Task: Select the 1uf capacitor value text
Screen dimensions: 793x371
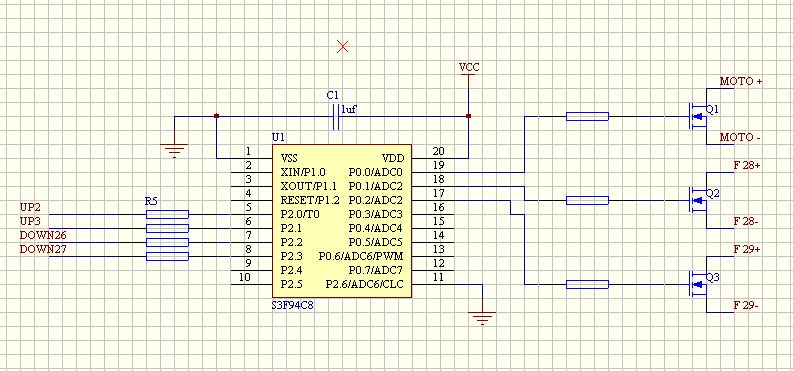Action: [349, 109]
